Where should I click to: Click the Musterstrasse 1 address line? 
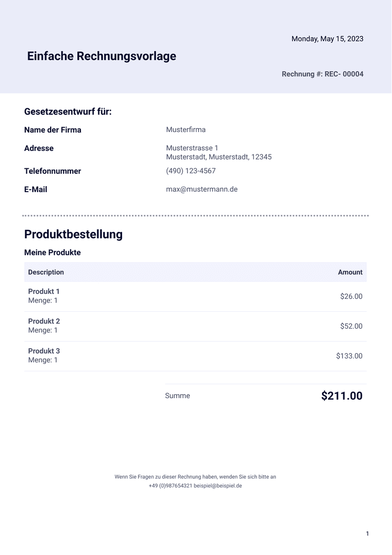192,148
